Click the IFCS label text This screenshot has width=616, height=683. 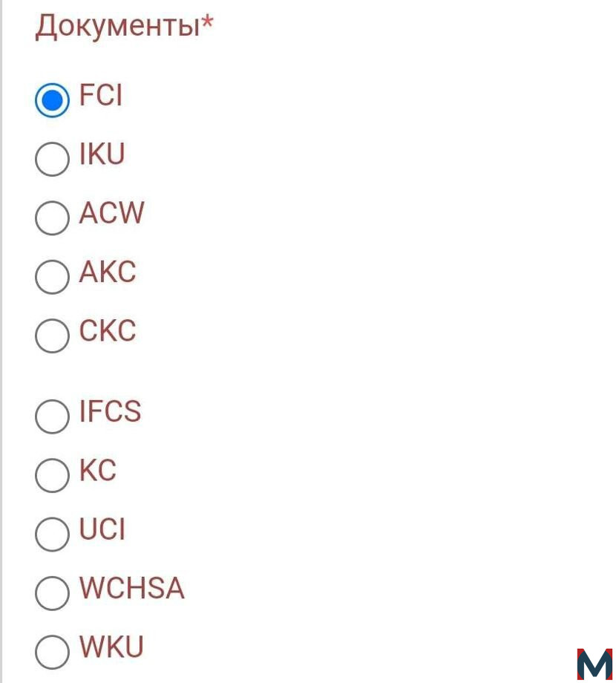tap(110, 411)
